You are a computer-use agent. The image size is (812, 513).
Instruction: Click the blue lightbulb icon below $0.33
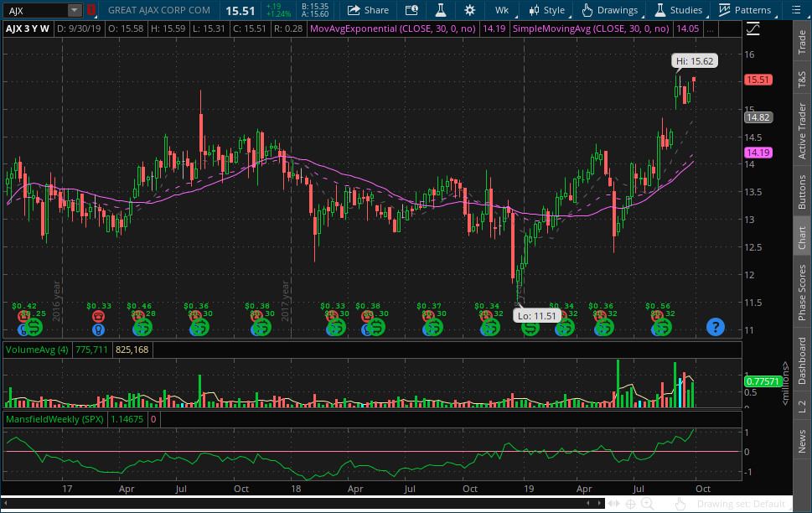click(x=98, y=329)
